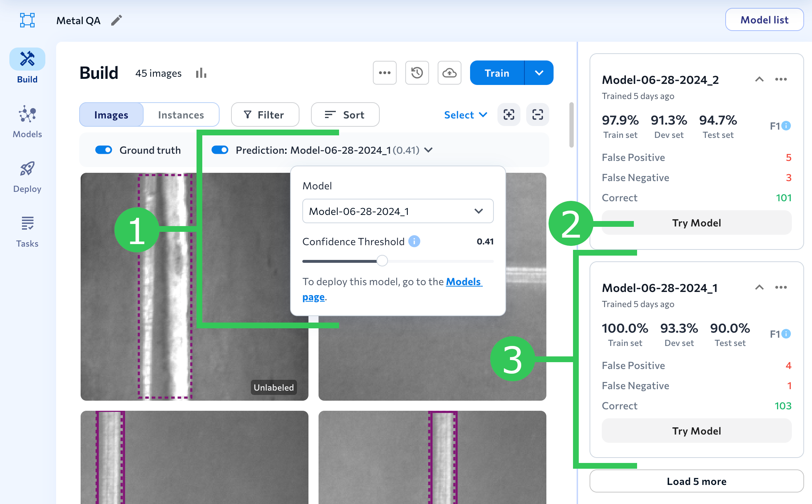Image resolution: width=812 pixels, height=504 pixels.
Task: Collapse the Model-06-28-2024_2 card
Action: tap(759, 79)
